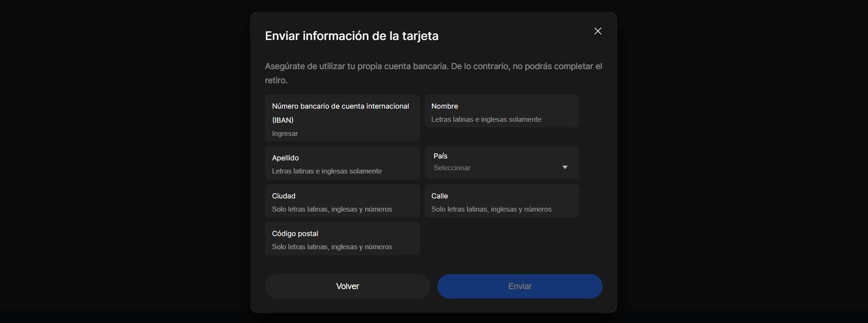The width and height of the screenshot is (868, 323).
Task: Click the Calle street field
Action: coord(501,209)
